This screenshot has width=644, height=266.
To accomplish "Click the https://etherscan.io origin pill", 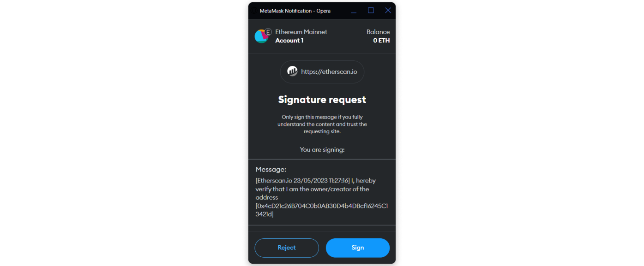I will (322, 72).
